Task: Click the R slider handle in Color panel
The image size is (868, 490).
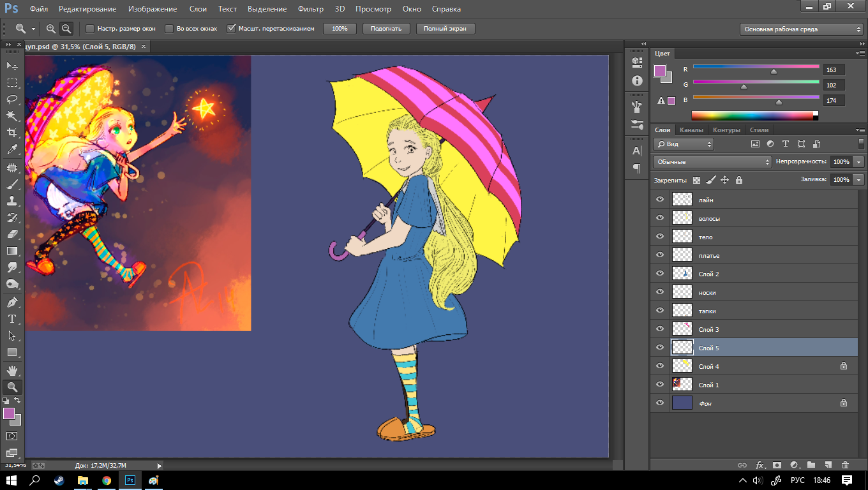Action: (x=774, y=71)
